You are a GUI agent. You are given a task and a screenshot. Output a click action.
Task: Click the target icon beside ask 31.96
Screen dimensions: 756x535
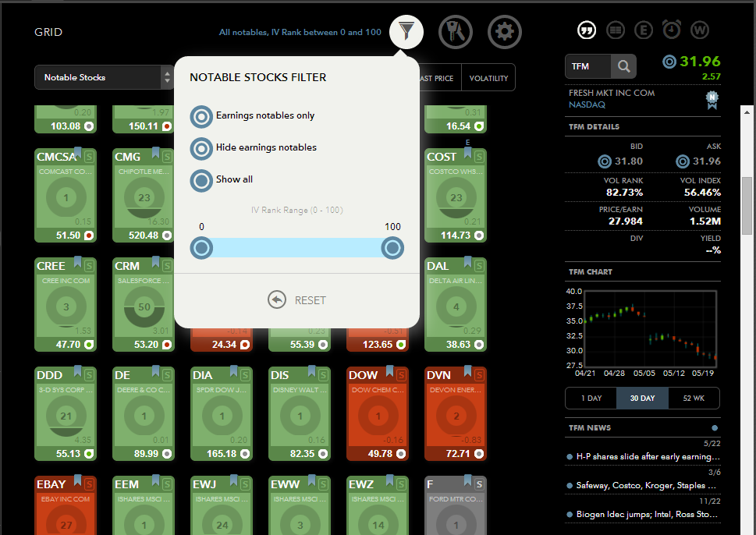coord(683,161)
